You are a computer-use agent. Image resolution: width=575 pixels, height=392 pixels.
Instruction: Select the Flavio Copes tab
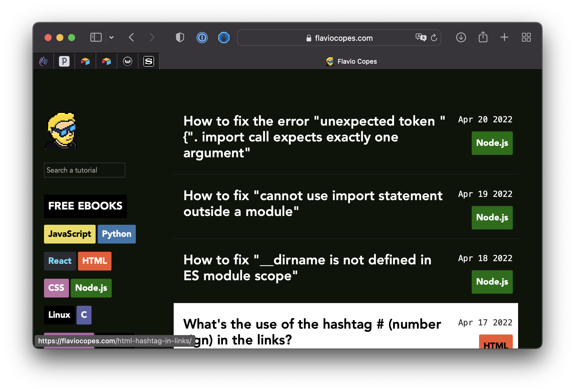(x=351, y=61)
